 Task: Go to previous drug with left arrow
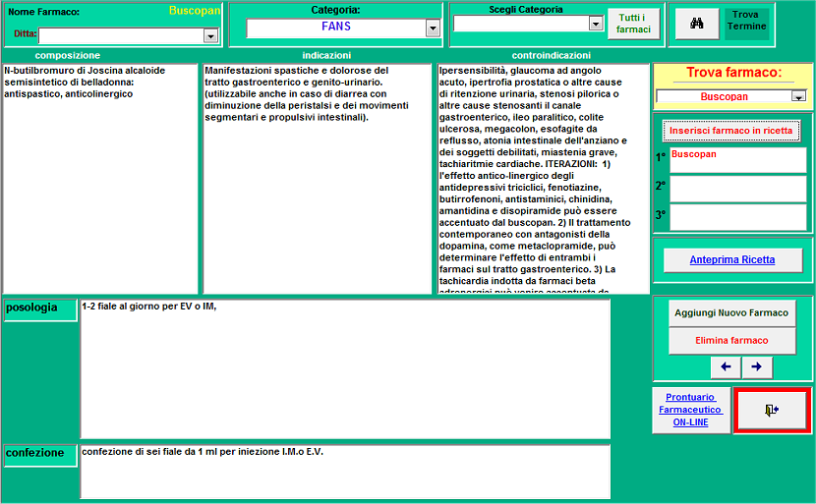pyautogui.click(x=726, y=367)
